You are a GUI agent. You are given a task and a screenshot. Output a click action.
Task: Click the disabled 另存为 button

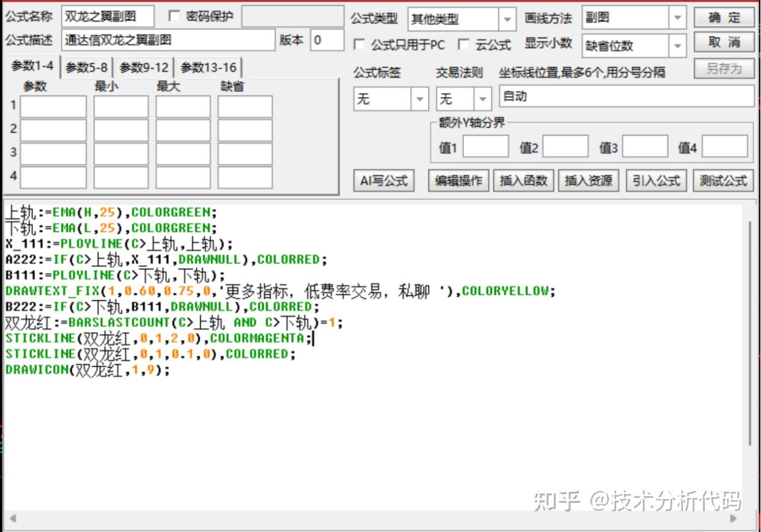point(724,68)
